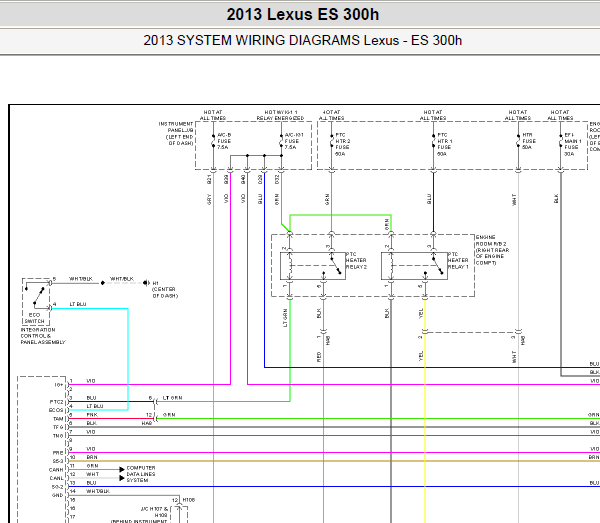Select the A/C-B 7.5A fuse label

pyautogui.click(x=224, y=141)
